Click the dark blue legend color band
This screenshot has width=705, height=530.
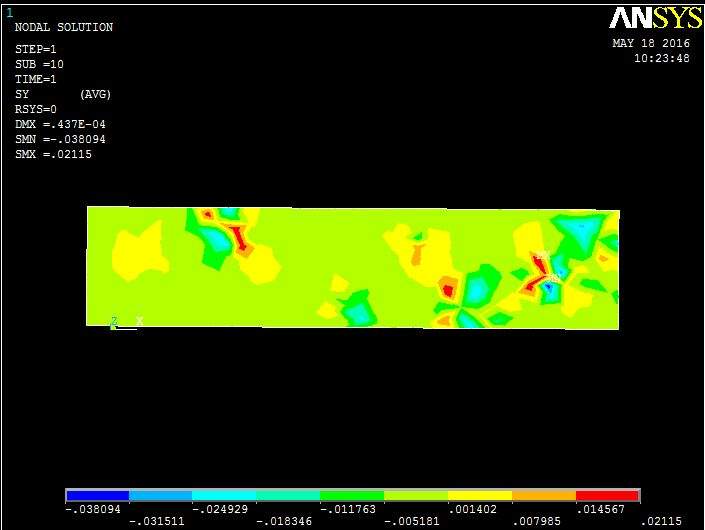[x=98, y=495]
